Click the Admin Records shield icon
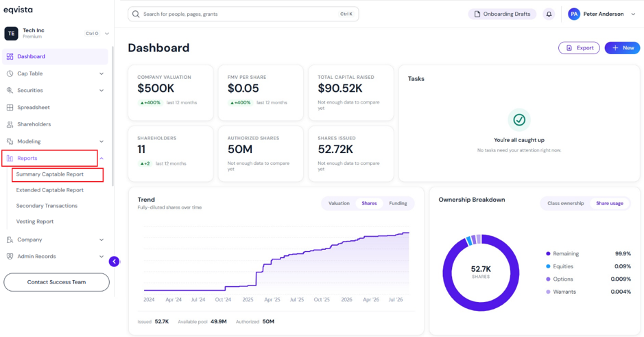644x337 pixels. pos(10,257)
